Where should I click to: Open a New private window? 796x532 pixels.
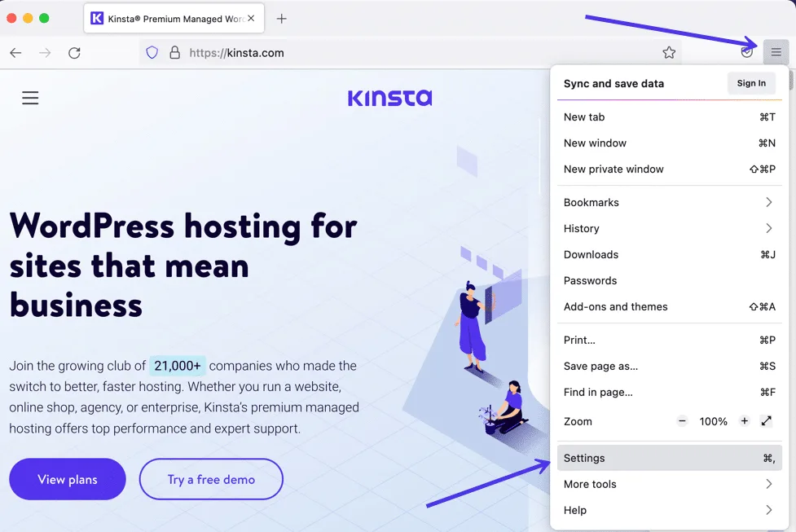coord(669,169)
